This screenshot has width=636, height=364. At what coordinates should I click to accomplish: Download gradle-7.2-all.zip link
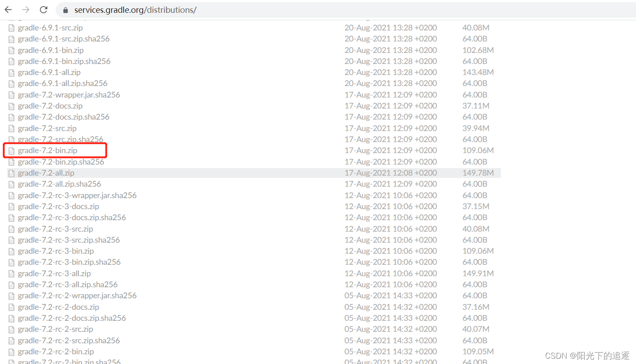click(46, 173)
